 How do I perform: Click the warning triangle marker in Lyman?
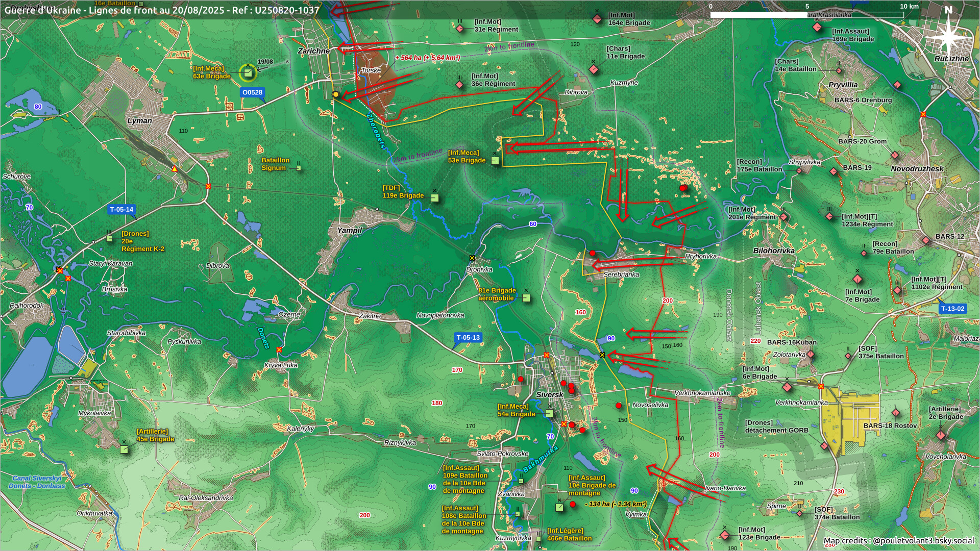coord(175,169)
